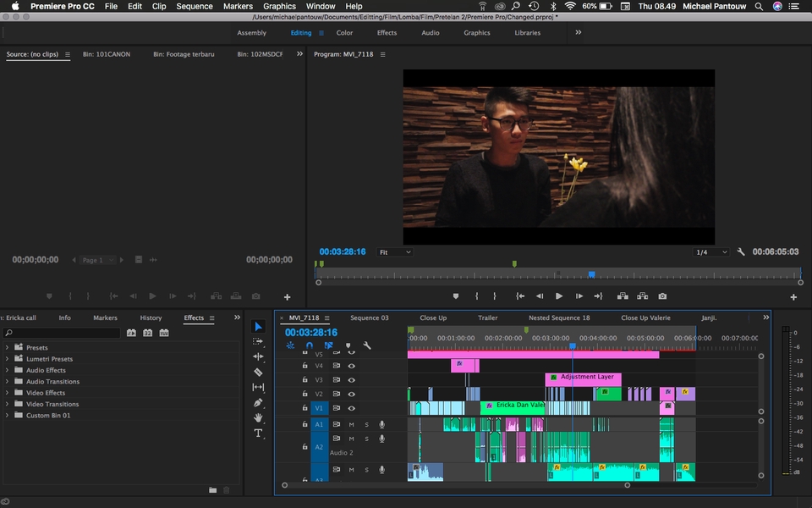Open playback resolution 1/4 dropdown

711,252
